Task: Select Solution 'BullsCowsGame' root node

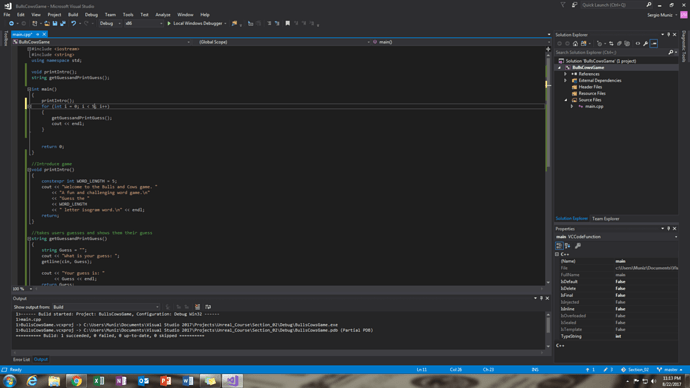Action: pyautogui.click(x=600, y=61)
